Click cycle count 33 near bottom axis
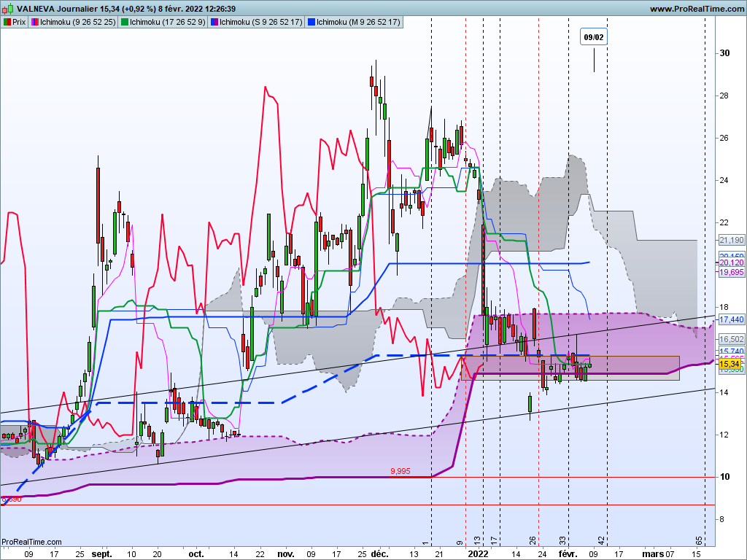Viewport: 747px width, 560px height. click(x=562, y=540)
